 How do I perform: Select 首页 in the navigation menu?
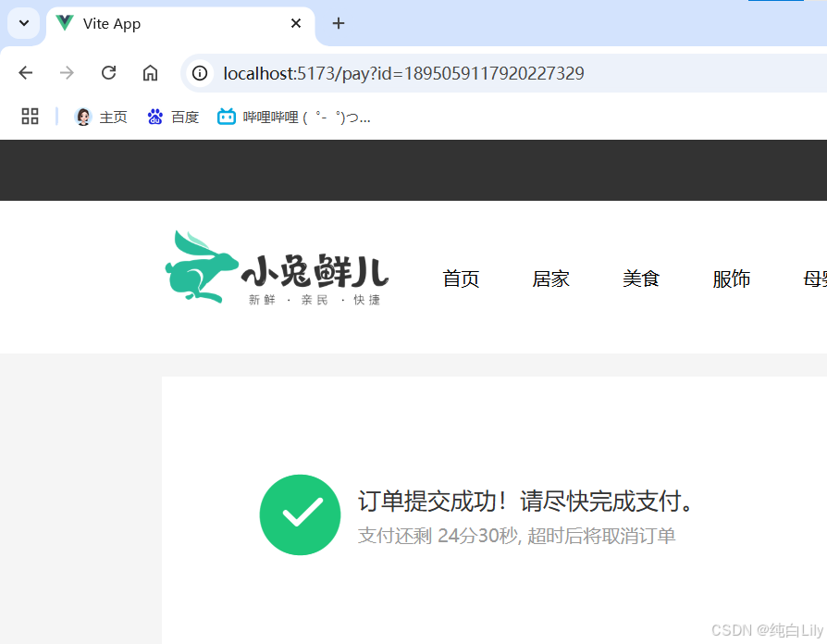[x=460, y=279]
